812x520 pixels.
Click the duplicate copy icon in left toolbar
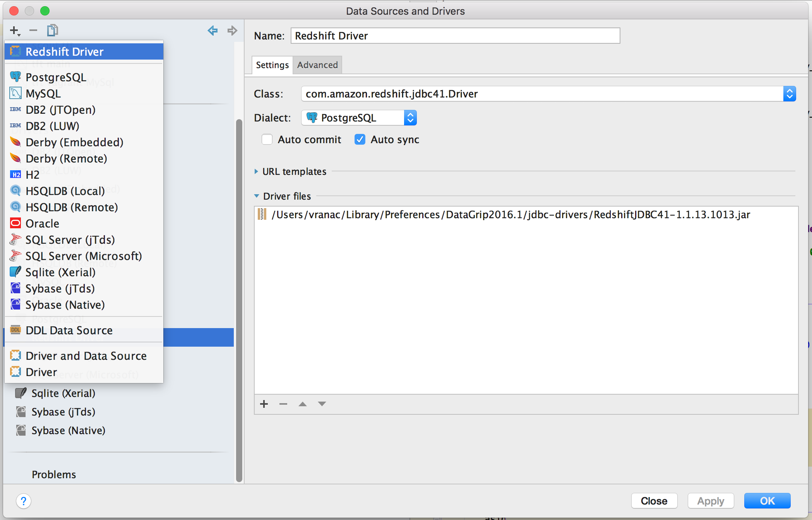coord(52,30)
